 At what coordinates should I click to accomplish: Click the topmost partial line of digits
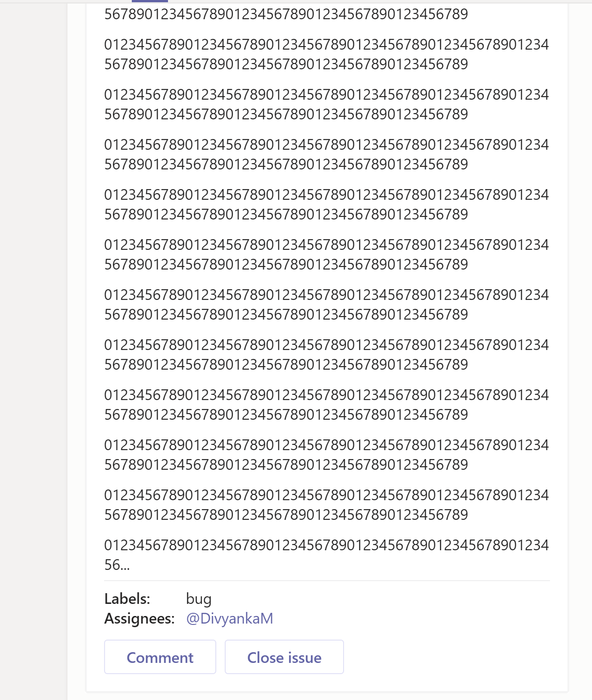286,14
